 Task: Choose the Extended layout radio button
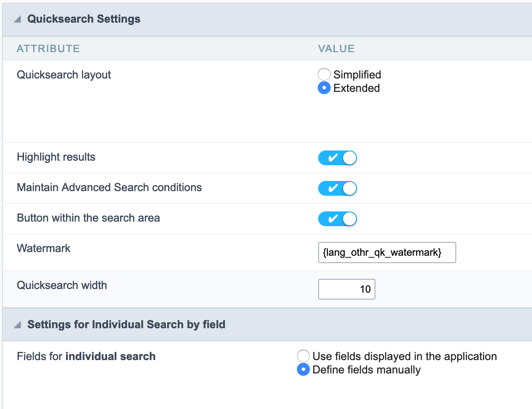(x=324, y=88)
